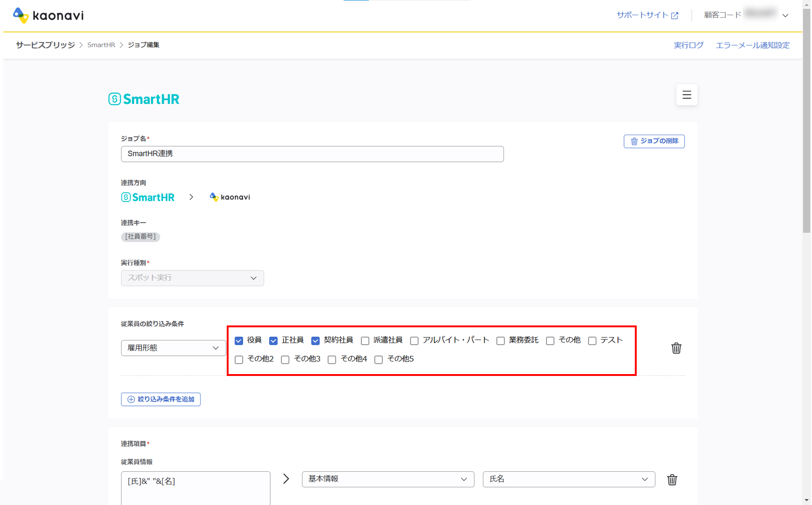Uncheck the 役員 checkbox
This screenshot has height=505, width=812.
click(x=239, y=341)
